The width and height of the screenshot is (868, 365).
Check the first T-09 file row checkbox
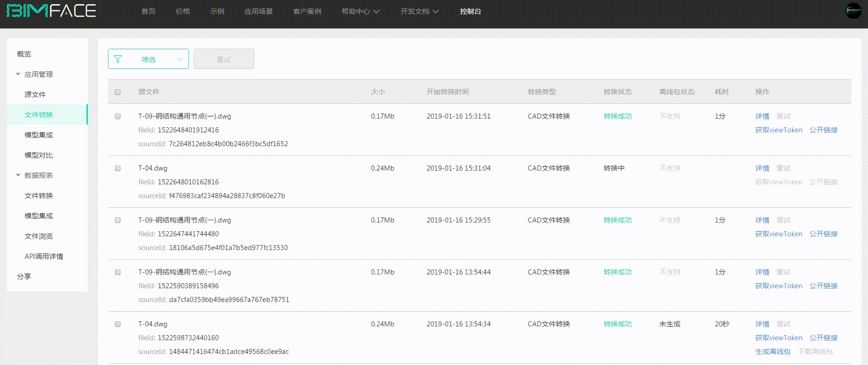tap(118, 116)
